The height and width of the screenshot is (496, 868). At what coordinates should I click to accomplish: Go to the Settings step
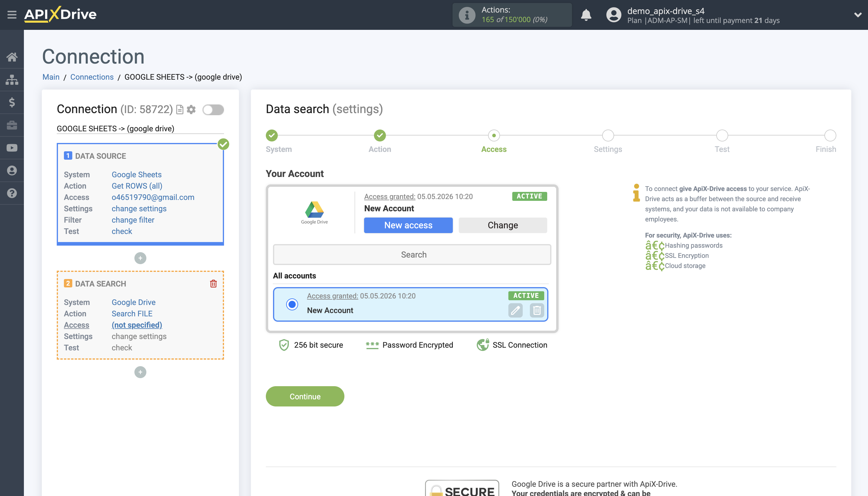coord(608,135)
